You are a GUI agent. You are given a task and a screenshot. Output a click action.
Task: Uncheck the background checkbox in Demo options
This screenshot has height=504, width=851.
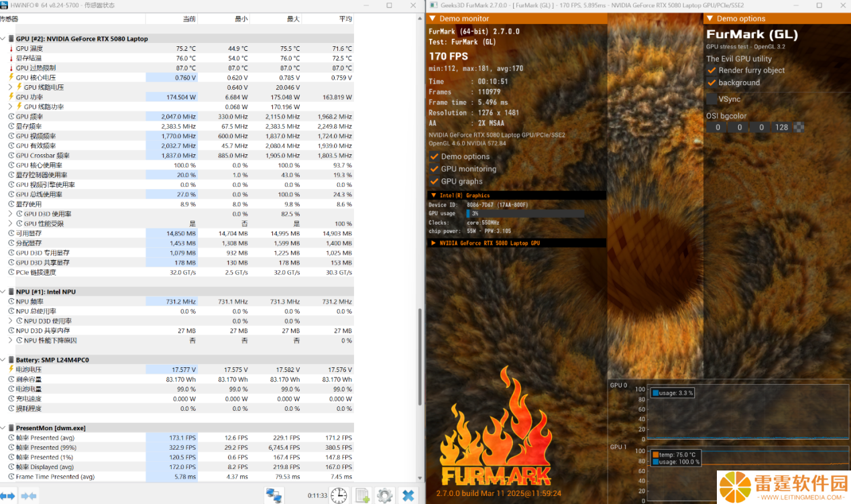pos(712,82)
